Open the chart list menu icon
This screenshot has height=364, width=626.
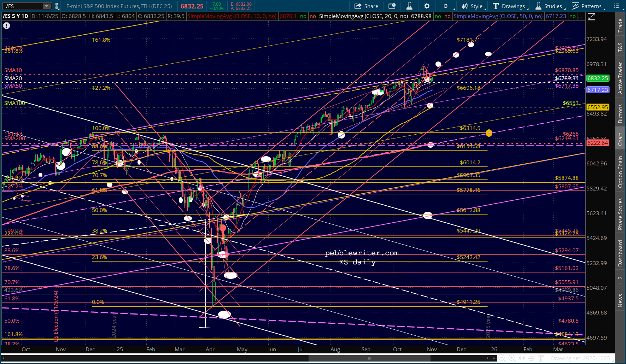(x=616, y=6)
